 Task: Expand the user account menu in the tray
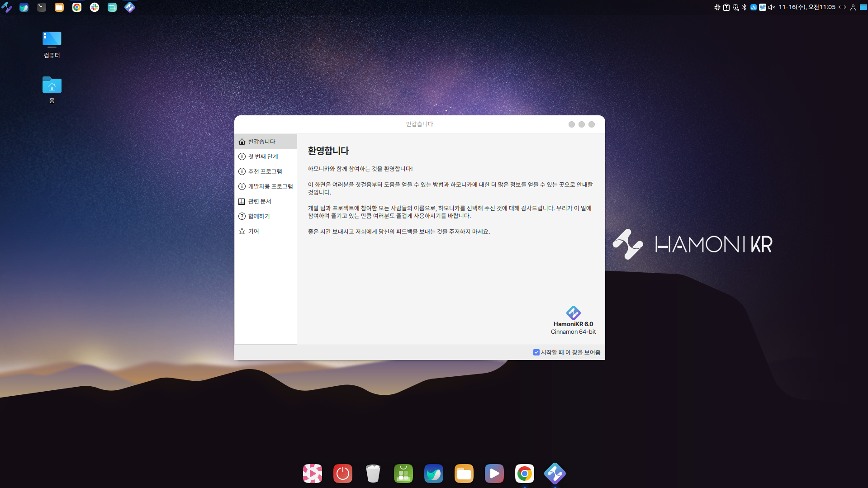(x=853, y=7)
